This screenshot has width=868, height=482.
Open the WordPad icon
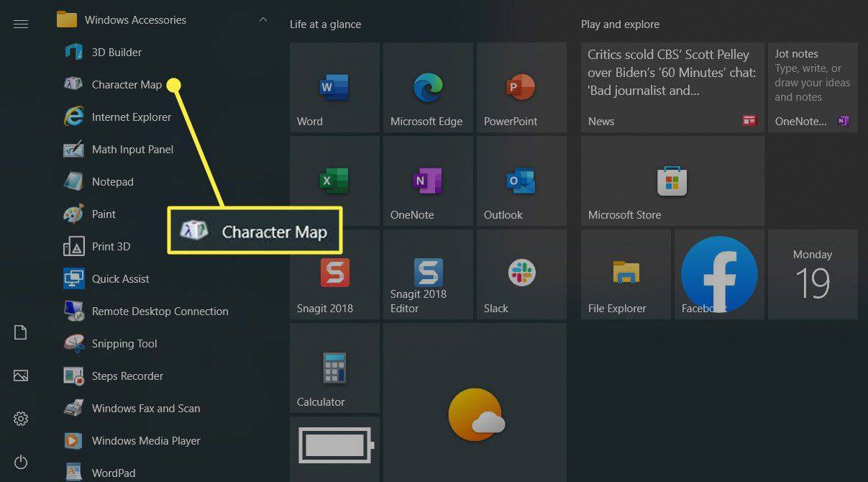pyautogui.click(x=74, y=473)
